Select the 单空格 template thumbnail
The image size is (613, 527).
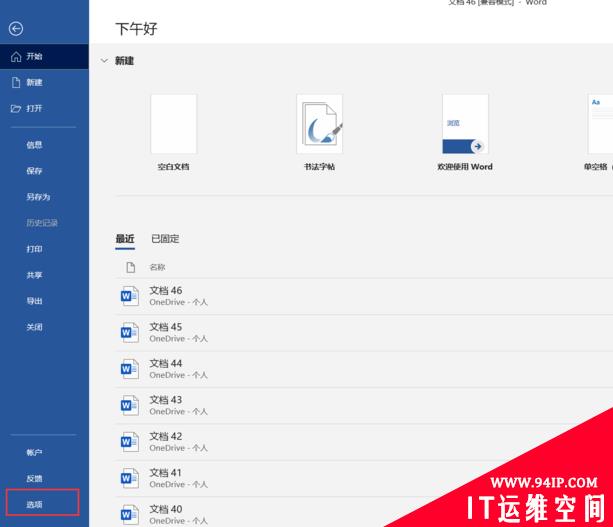click(600, 124)
